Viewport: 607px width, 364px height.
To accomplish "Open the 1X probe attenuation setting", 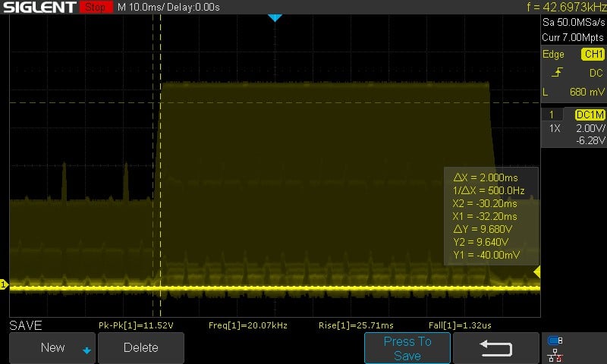I will pyautogui.click(x=555, y=128).
